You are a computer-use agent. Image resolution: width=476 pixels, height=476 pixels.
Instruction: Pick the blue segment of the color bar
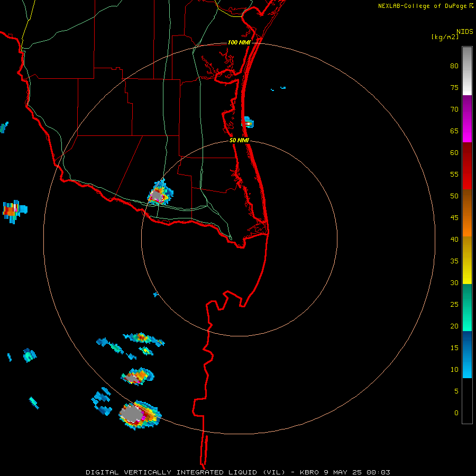(467, 354)
